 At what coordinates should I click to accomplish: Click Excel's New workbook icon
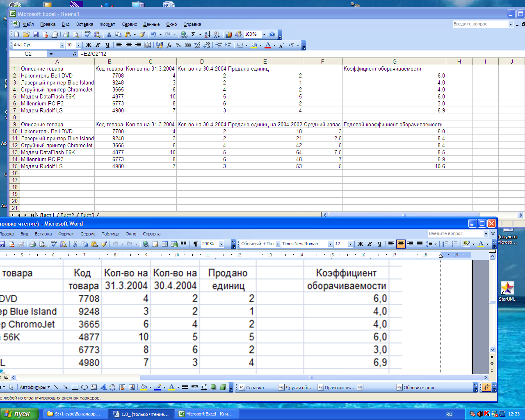(17, 34)
